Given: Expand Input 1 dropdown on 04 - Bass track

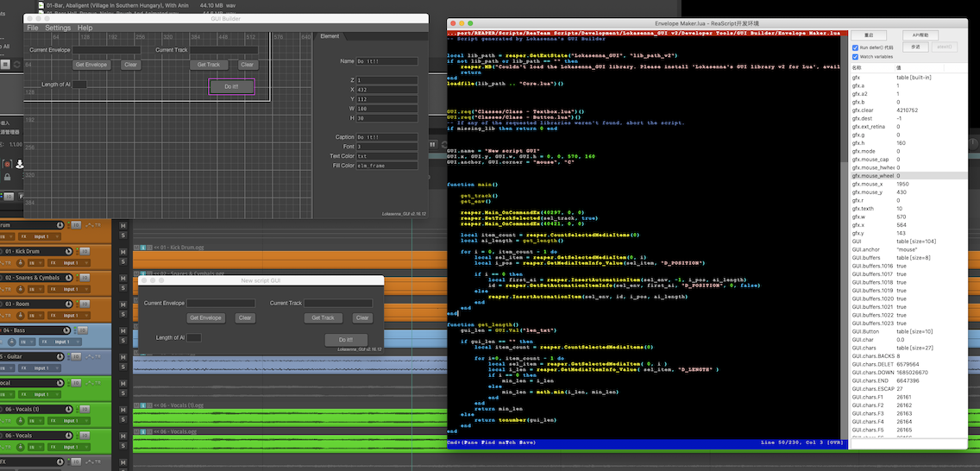Looking at the screenshot, I should click(62, 341).
